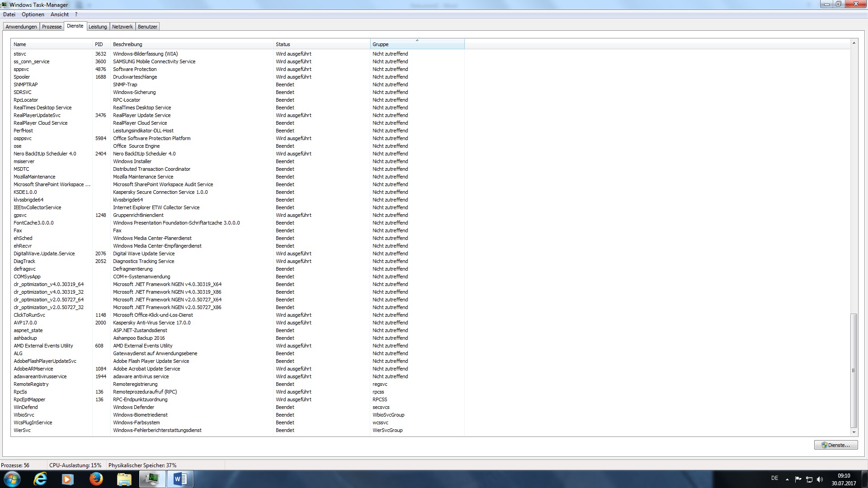Click the Task Manager taskbar button
The height and width of the screenshot is (488, 868).
[152, 479]
